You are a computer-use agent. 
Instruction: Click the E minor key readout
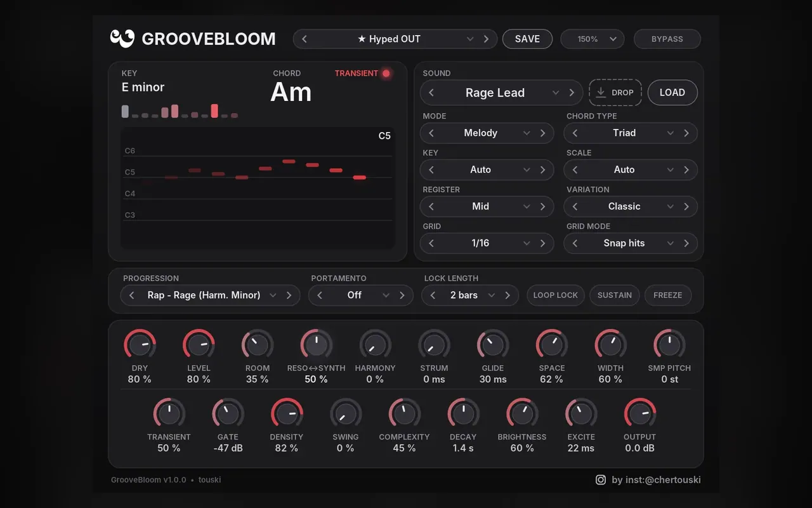point(143,88)
